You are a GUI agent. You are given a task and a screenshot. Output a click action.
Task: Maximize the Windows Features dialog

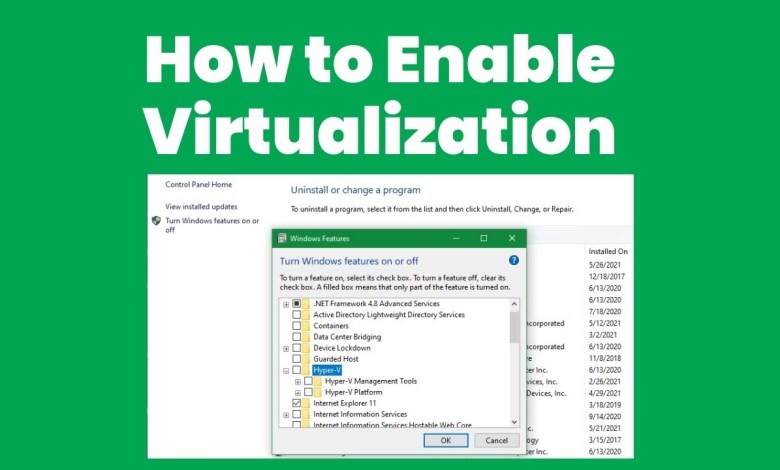484,238
